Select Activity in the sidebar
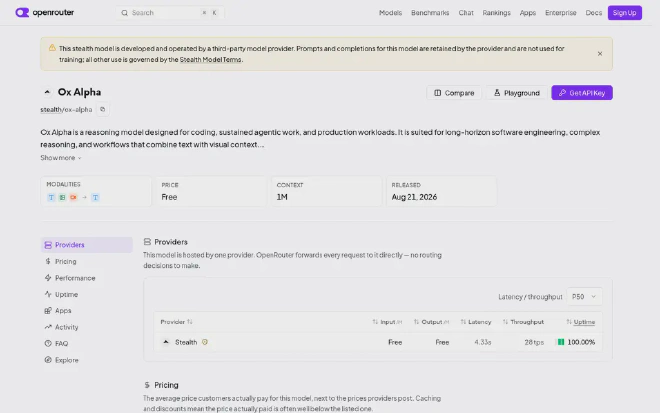 pos(87,327)
